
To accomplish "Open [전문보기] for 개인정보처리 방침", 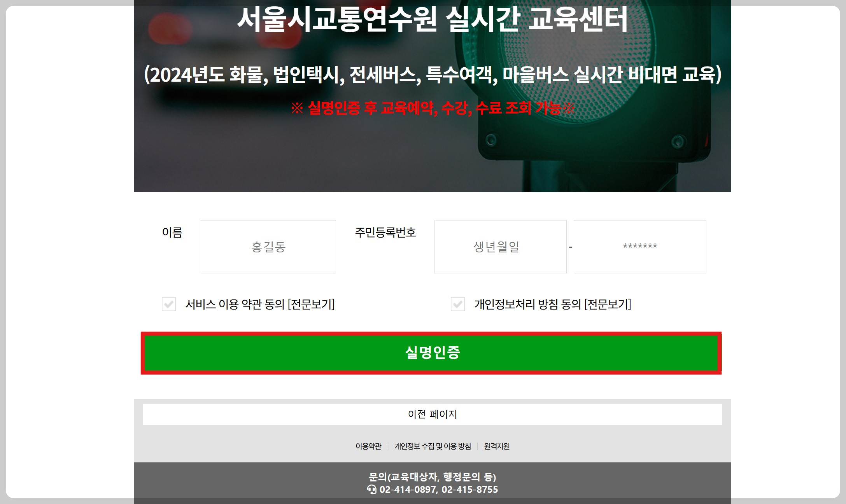I will pos(608,304).
